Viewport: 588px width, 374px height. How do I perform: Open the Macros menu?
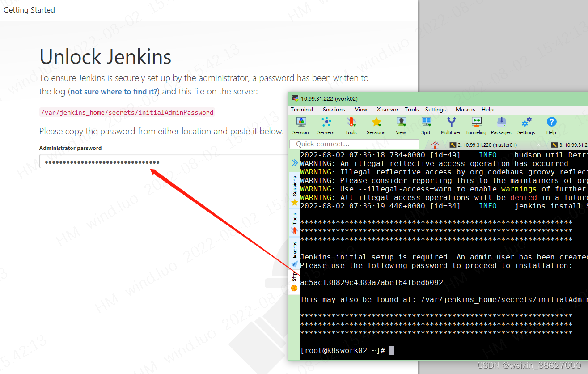tap(465, 109)
